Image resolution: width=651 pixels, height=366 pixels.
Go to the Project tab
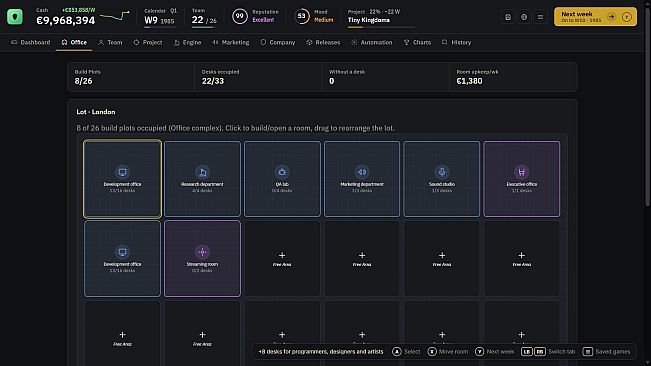(148, 42)
